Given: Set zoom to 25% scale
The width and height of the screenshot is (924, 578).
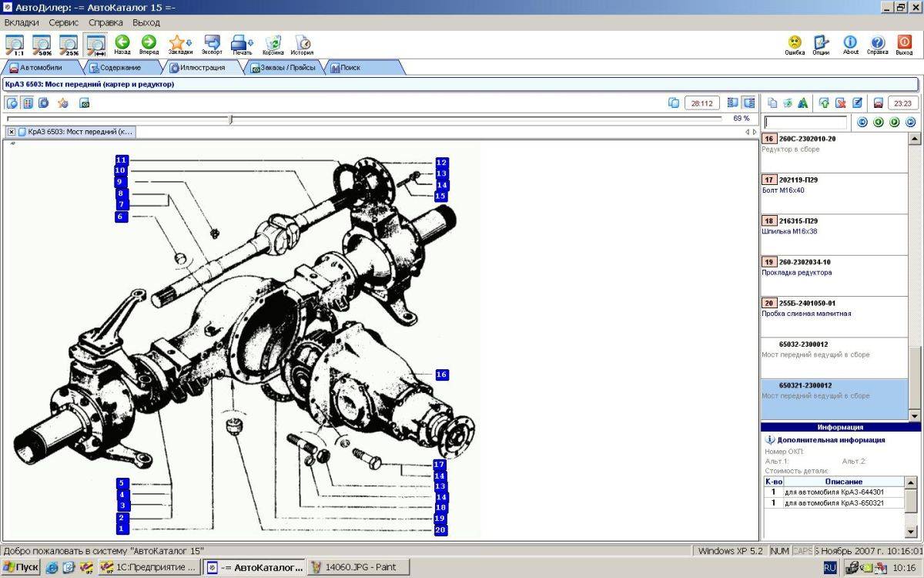Looking at the screenshot, I should [x=69, y=45].
